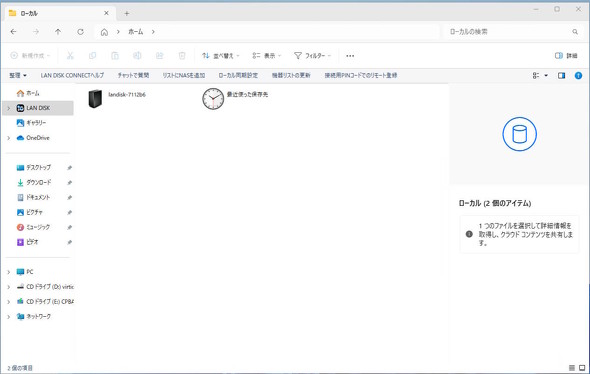
Task: Click the rename toolbar icon
Action: tap(137, 56)
